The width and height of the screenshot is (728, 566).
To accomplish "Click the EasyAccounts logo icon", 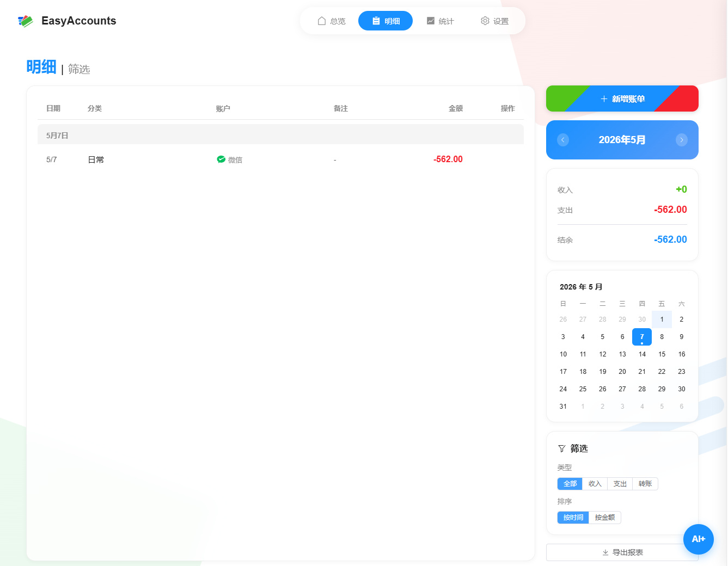I will [x=26, y=21].
